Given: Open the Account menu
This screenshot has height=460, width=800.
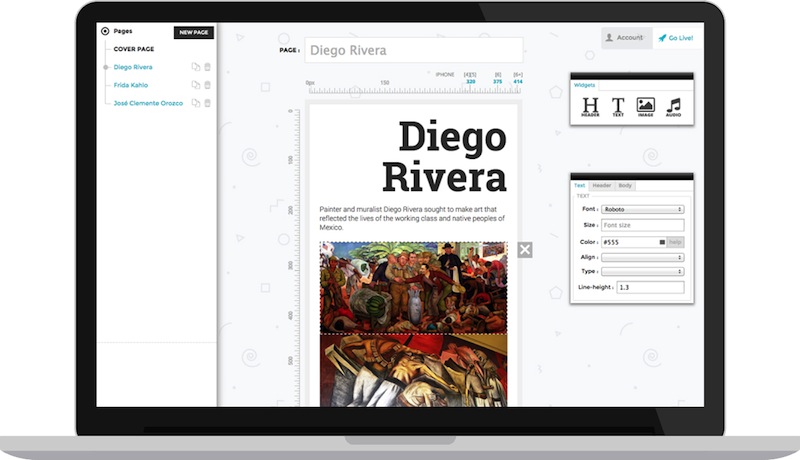Looking at the screenshot, I should click(x=627, y=38).
